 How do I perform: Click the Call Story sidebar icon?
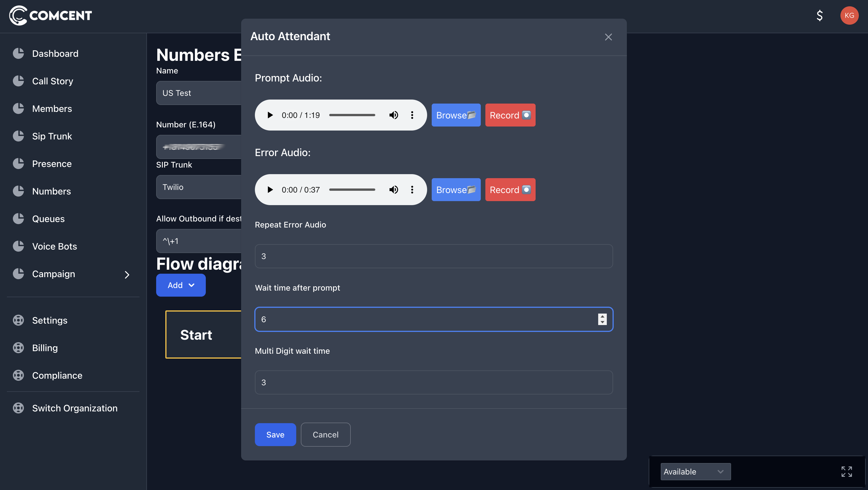[x=19, y=81]
